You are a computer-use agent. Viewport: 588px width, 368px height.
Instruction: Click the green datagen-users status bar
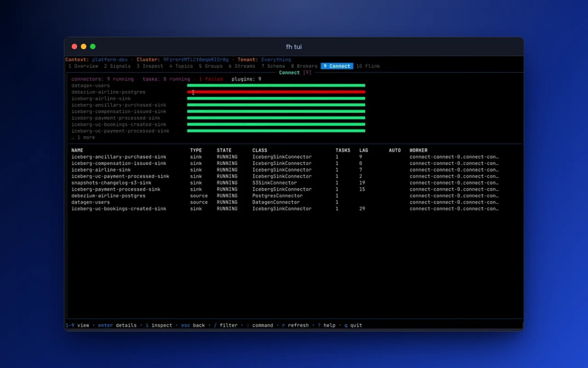pyautogui.click(x=276, y=86)
